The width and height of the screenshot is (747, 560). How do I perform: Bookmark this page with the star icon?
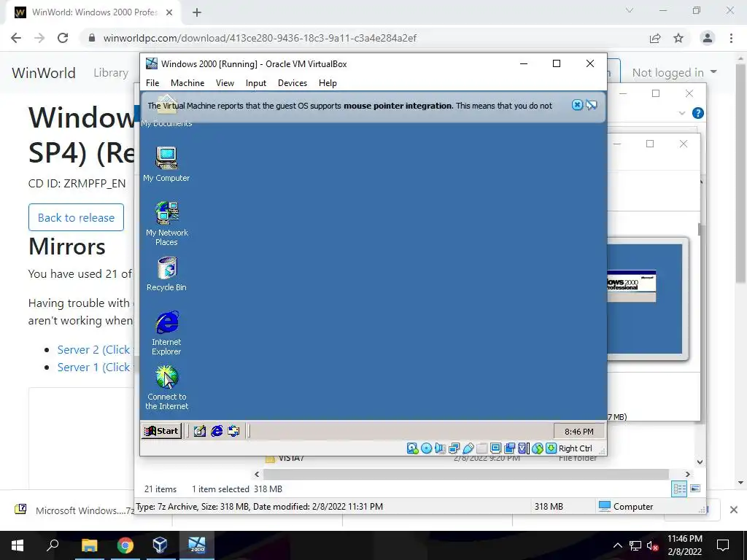click(x=678, y=38)
